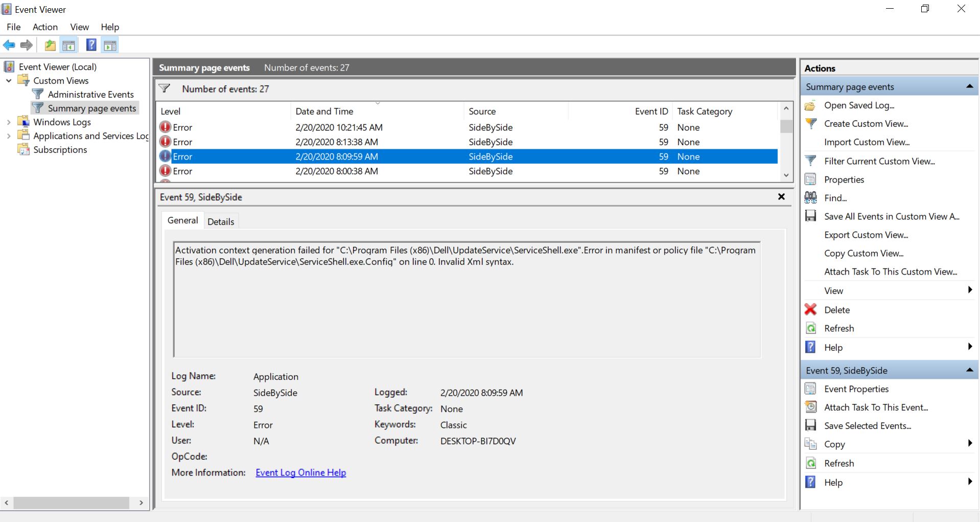Click the Refresh icon under Summary page events

tap(810, 328)
